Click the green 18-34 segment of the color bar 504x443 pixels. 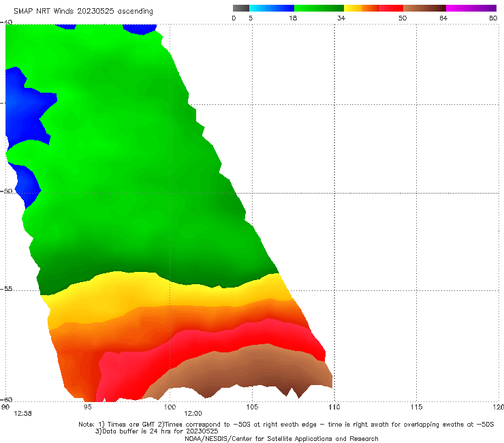[319, 8]
